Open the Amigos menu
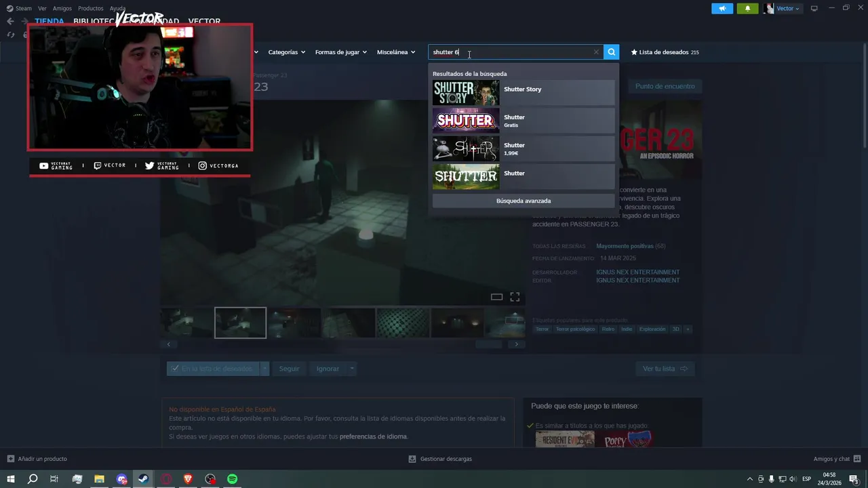Image resolution: width=868 pixels, height=488 pixels. tap(62, 8)
